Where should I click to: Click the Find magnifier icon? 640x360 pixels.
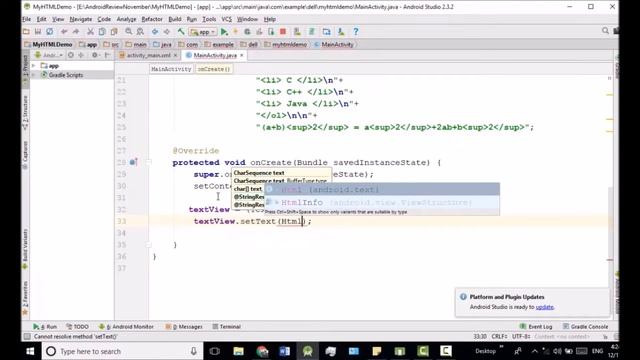(129, 31)
